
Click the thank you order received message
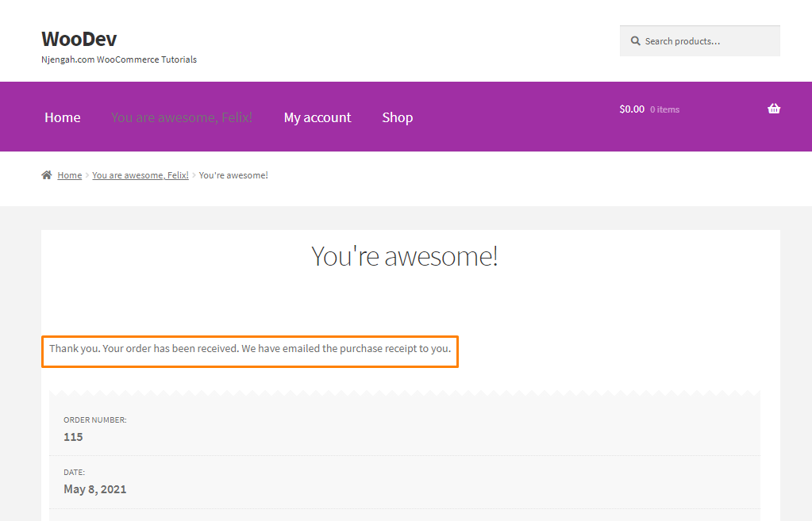tap(250, 349)
